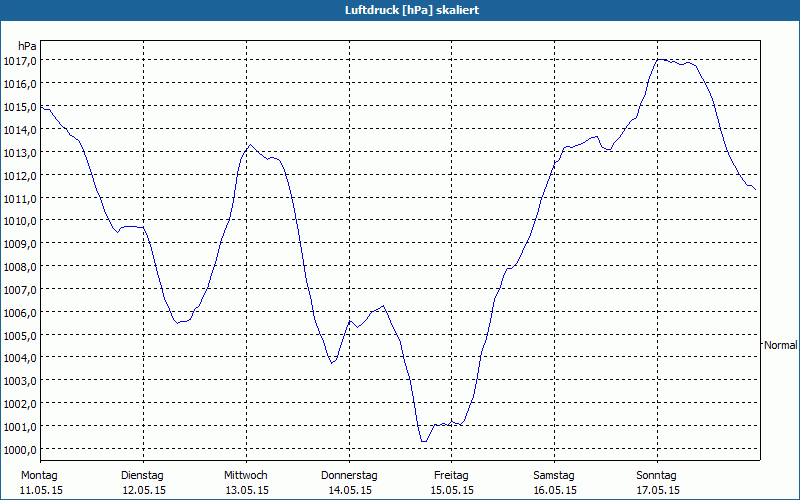Click the date 11.05.15

[x=41, y=491]
